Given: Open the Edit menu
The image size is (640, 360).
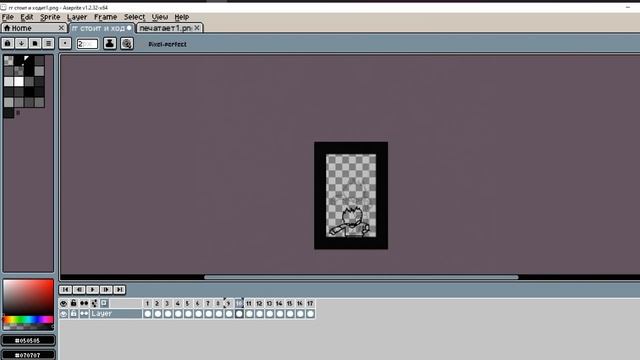Looking at the screenshot, I should point(27,17).
